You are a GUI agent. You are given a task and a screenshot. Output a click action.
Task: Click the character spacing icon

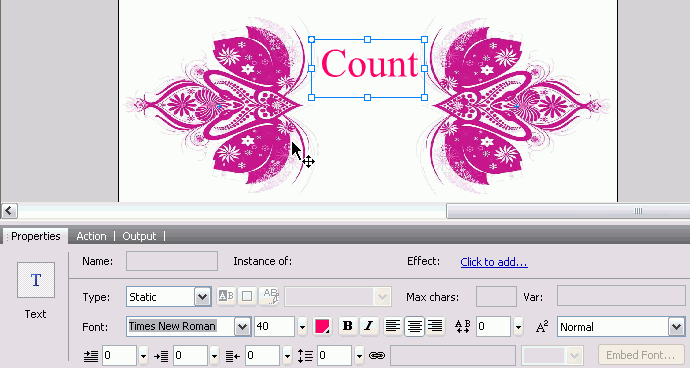click(x=462, y=326)
